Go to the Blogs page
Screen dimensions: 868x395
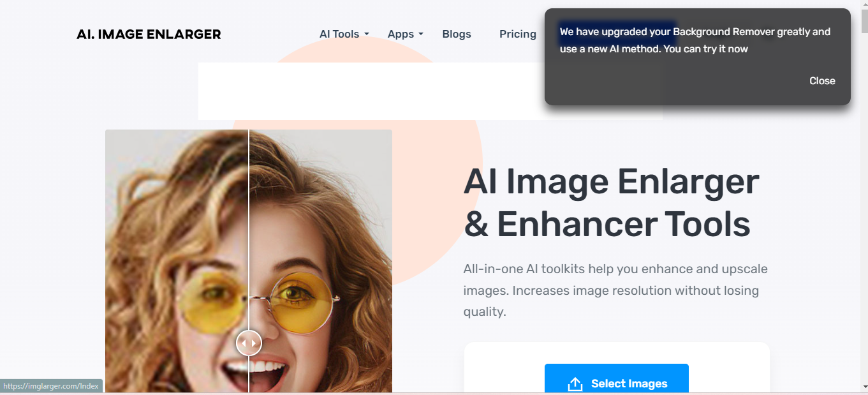tap(457, 34)
